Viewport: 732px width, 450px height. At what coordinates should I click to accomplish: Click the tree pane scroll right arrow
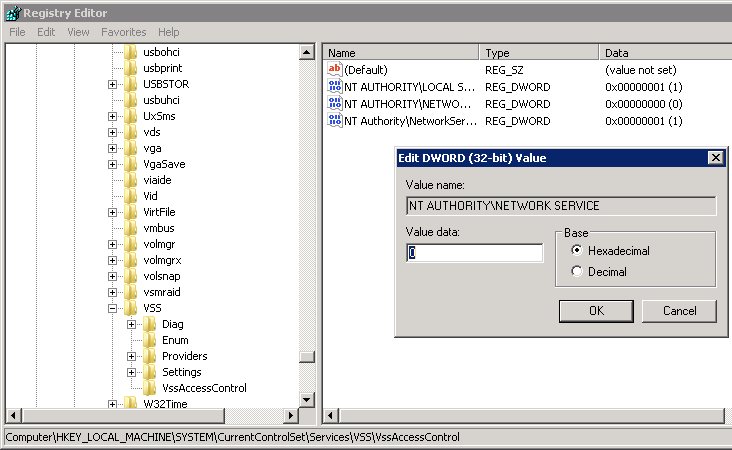pyautogui.click(x=291, y=415)
